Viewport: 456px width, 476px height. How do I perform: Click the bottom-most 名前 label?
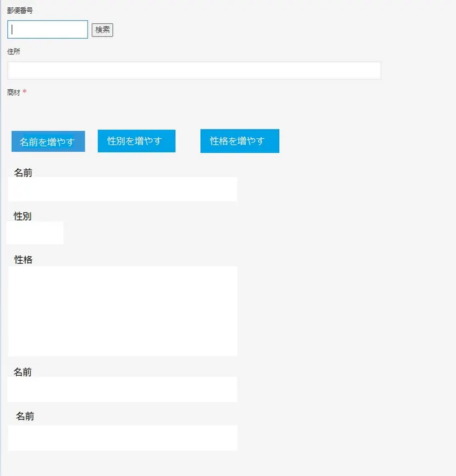click(x=25, y=416)
